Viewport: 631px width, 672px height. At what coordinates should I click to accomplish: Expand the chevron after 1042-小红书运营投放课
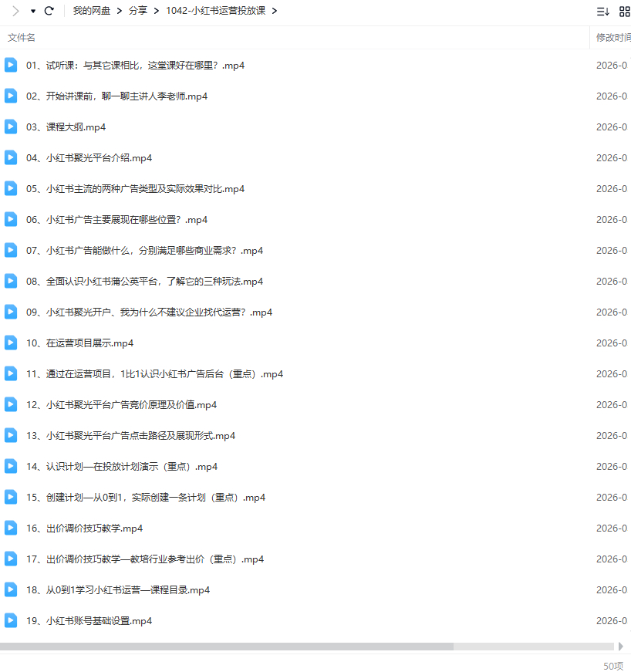[275, 11]
